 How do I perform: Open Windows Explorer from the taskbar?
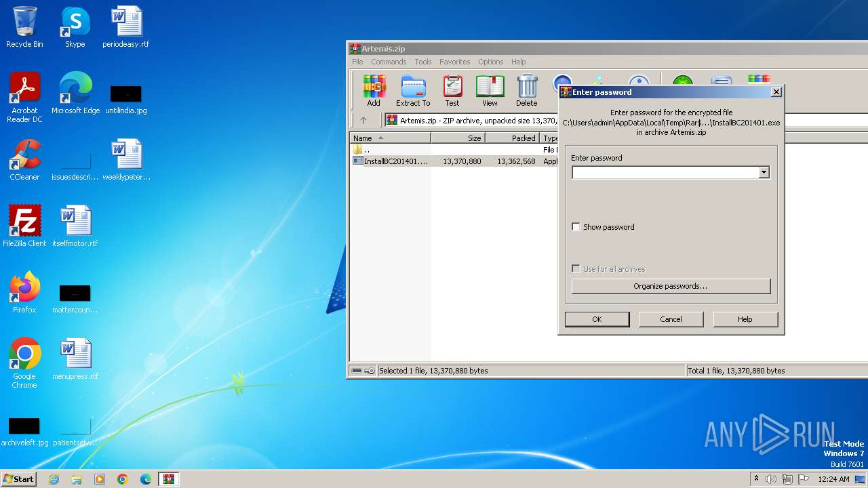pyautogui.click(x=77, y=479)
